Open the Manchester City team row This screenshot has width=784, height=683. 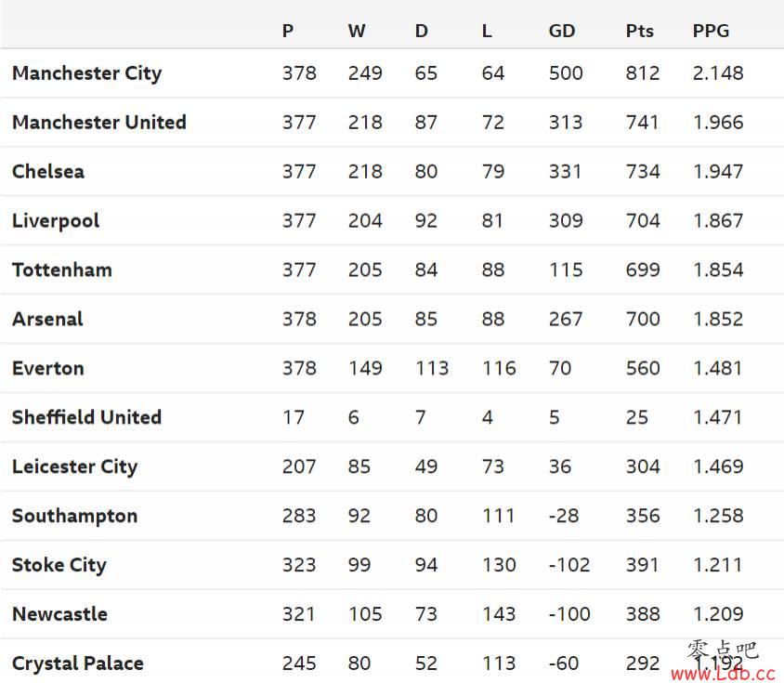(x=392, y=73)
